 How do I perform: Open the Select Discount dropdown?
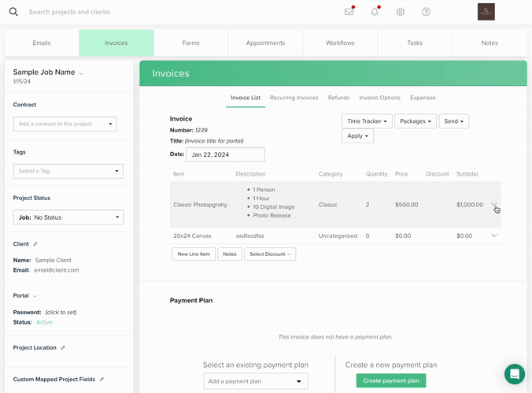coord(270,254)
